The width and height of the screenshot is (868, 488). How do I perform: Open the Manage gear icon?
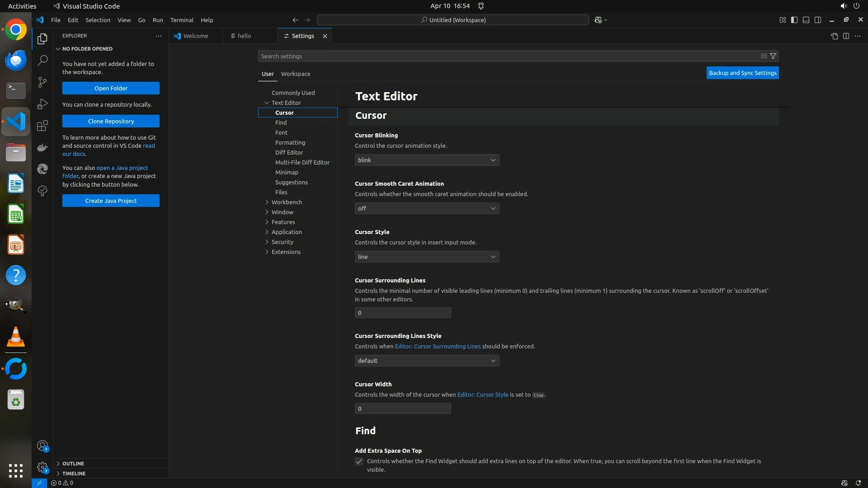[x=42, y=467]
